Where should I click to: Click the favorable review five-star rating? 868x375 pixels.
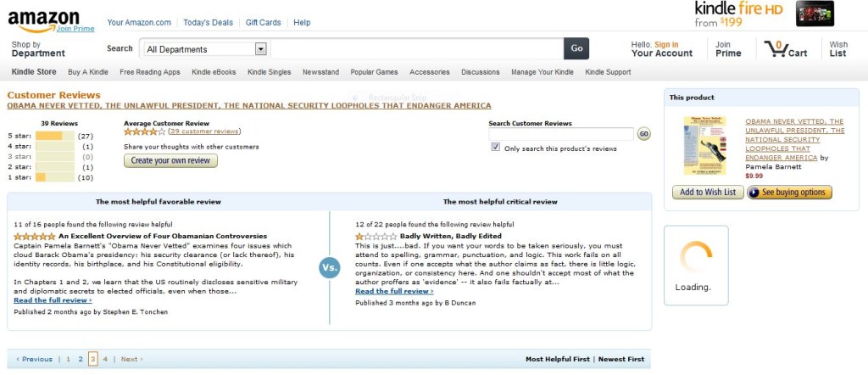click(x=35, y=236)
